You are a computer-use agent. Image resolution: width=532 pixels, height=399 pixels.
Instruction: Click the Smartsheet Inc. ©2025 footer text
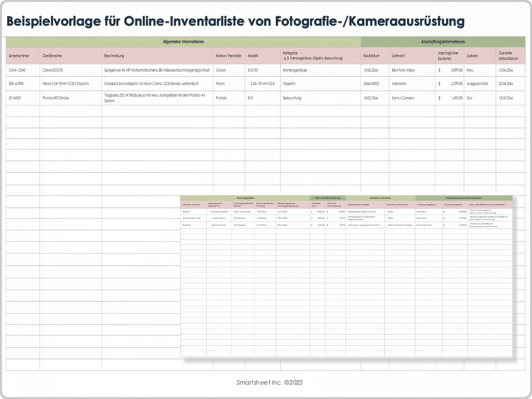[x=269, y=383]
